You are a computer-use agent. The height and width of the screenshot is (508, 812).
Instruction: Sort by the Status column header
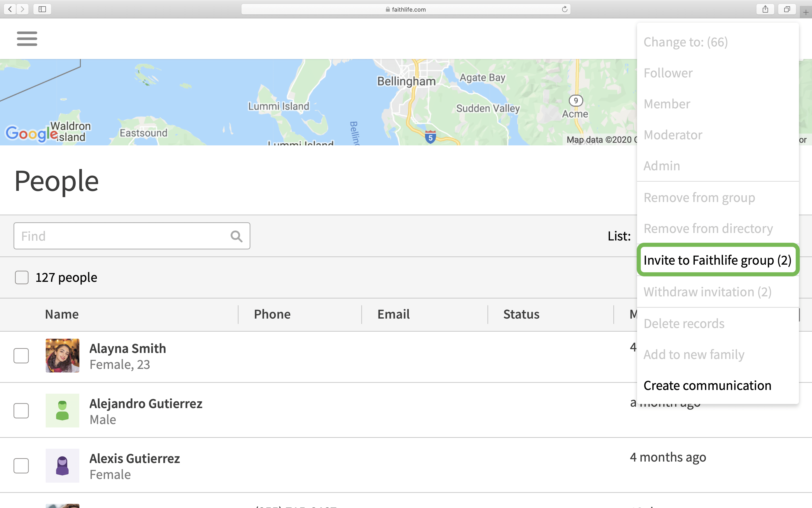point(521,314)
